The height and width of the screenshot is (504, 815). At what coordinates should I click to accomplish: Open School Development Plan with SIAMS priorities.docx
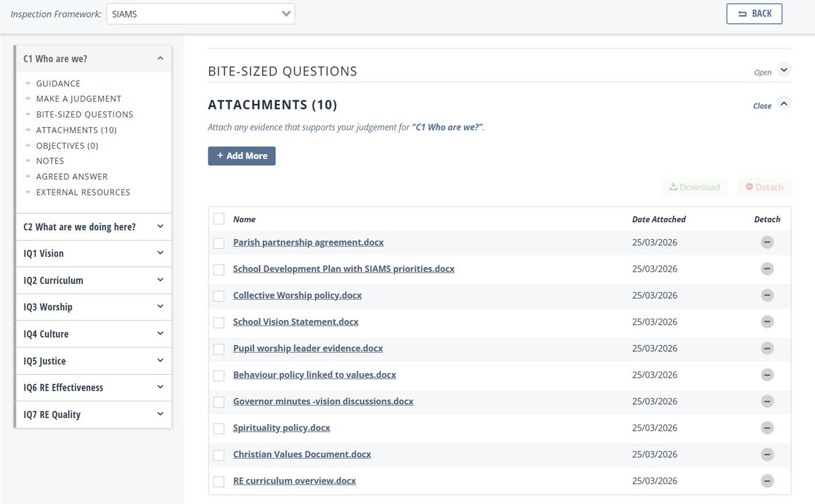click(x=344, y=269)
